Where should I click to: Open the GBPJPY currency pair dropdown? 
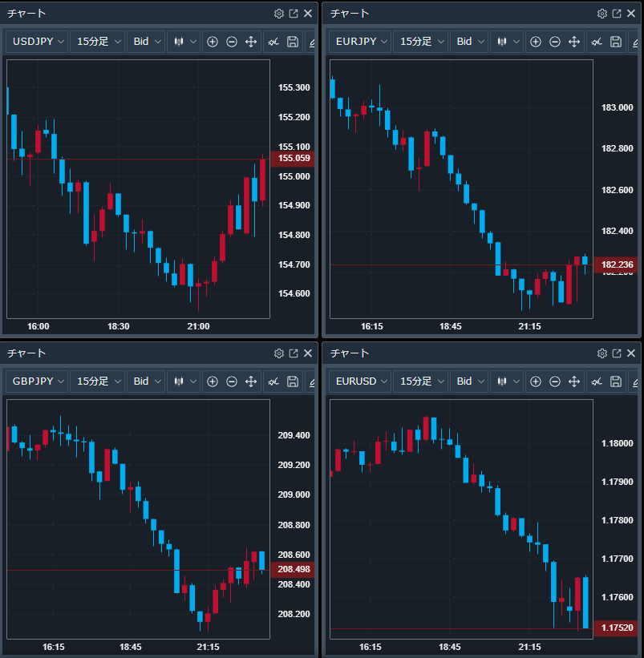(x=38, y=381)
